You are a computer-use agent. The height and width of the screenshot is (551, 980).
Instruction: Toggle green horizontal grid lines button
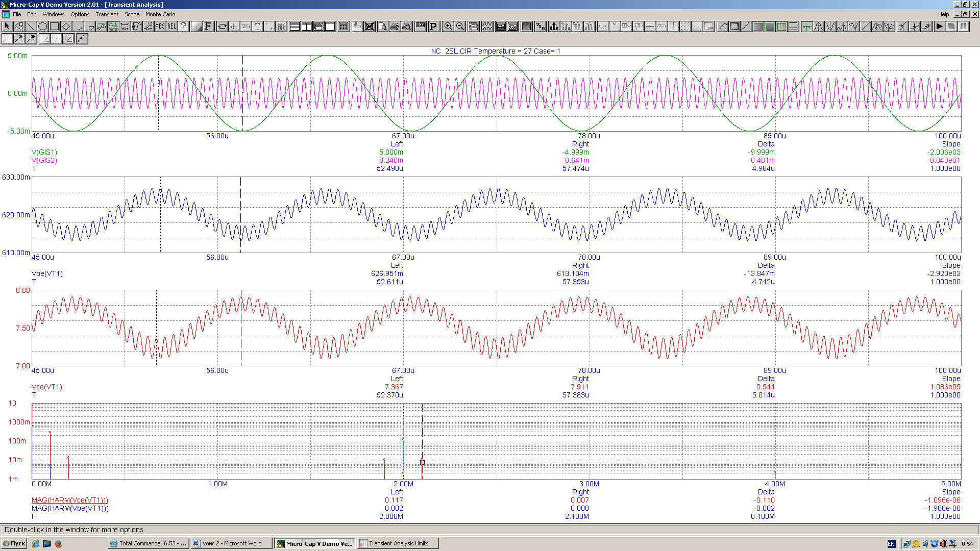770,27
